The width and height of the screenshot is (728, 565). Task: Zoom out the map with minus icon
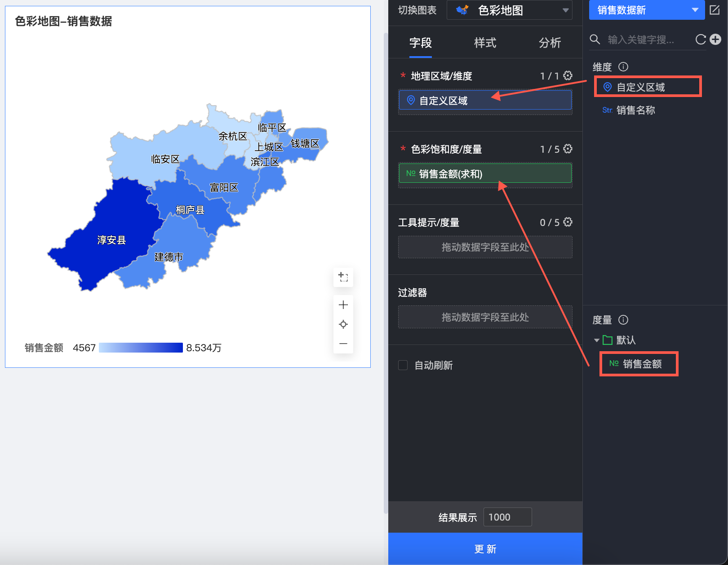point(343,344)
